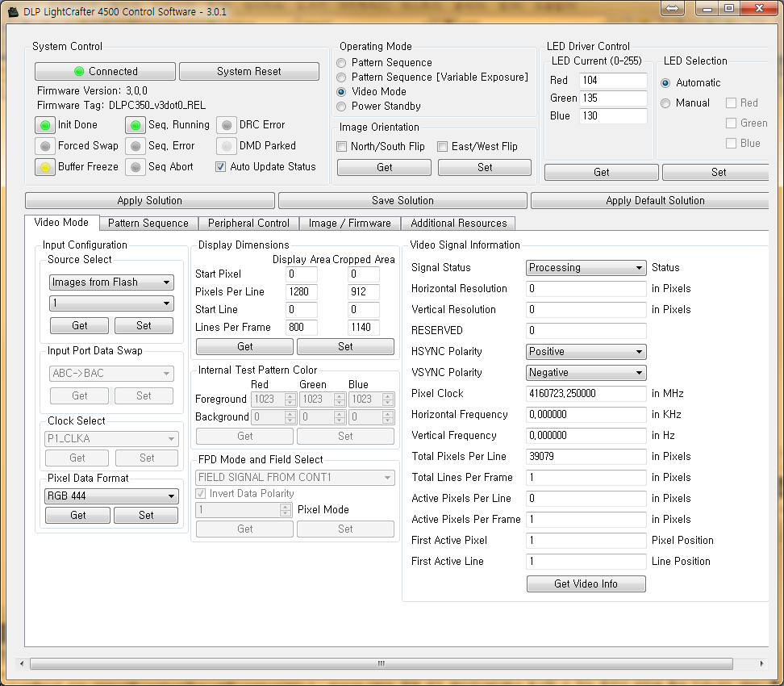Click the scrollbar left arrow
This screenshot has height=686, width=784.
[22, 664]
